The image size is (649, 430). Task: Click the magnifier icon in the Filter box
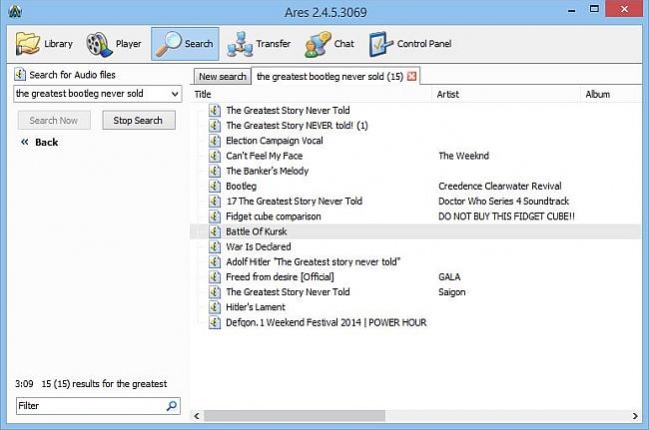tap(171, 406)
